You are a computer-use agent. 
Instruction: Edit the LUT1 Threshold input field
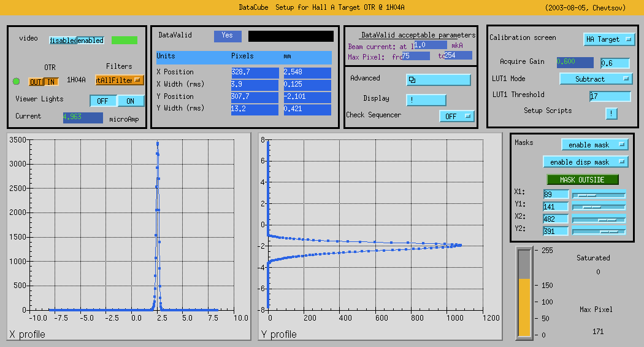(610, 96)
